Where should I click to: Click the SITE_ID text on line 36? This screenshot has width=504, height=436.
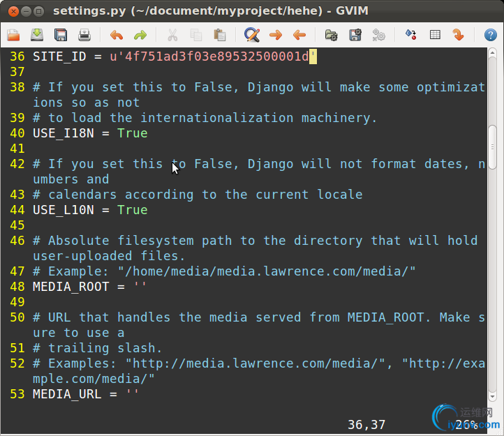[x=59, y=57]
